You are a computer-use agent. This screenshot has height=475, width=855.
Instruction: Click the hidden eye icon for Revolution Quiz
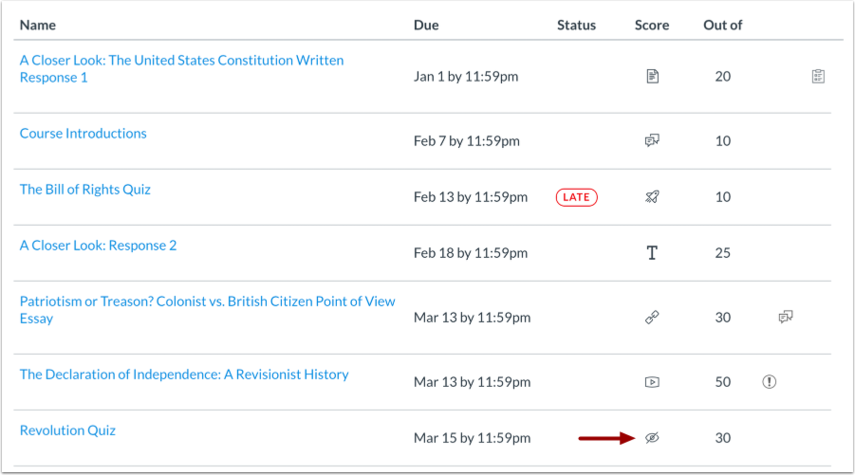point(652,438)
